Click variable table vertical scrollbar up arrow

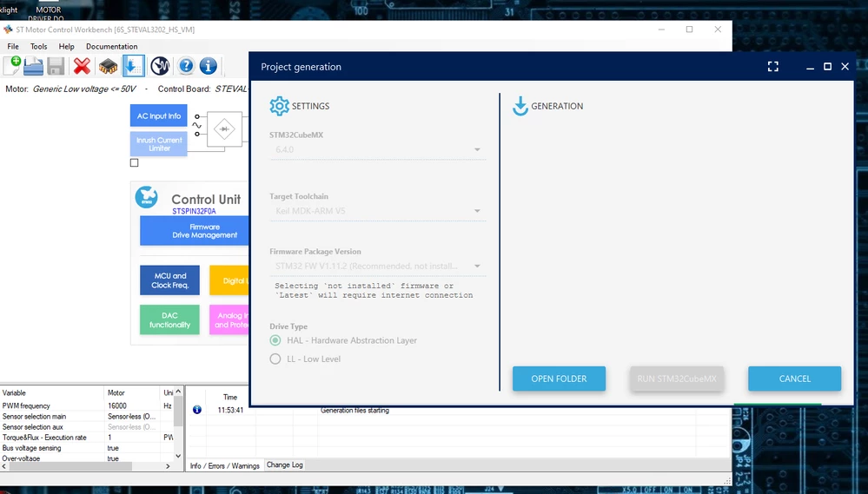click(x=178, y=392)
